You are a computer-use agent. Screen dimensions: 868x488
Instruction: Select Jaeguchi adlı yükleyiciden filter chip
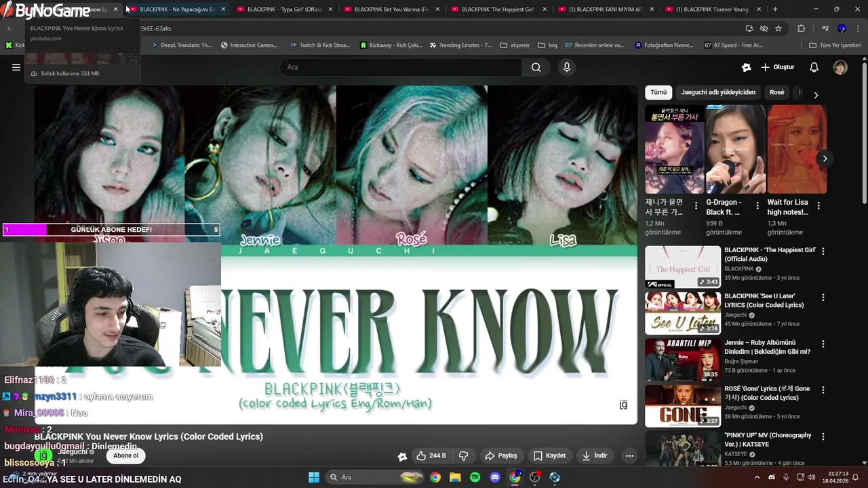pos(718,92)
